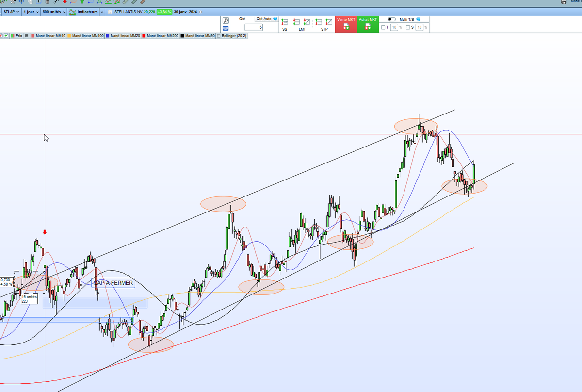Open the STLAP ticker dropdown

tap(12, 12)
